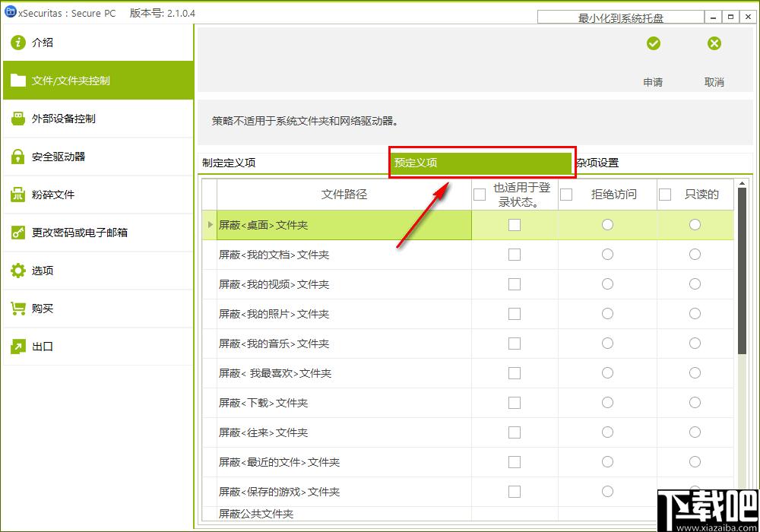Click the 选项 gear icon
This screenshot has width=760, height=532.
[x=18, y=271]
